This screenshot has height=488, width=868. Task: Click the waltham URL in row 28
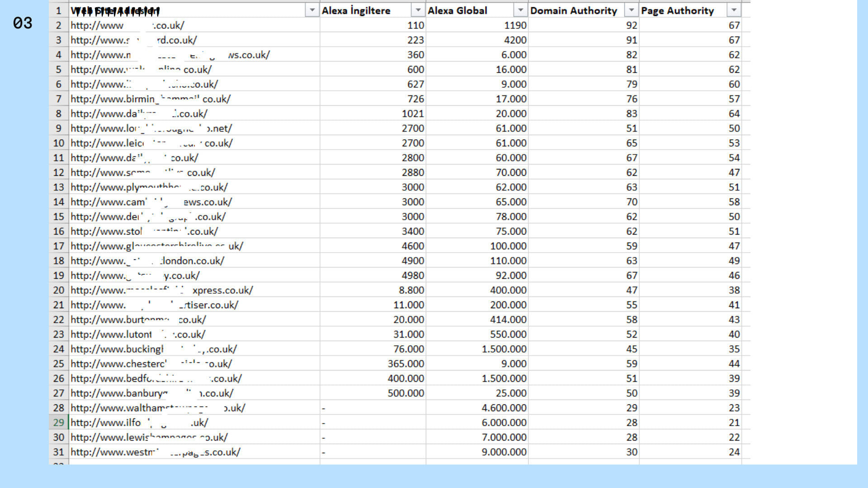coord(157,408)
